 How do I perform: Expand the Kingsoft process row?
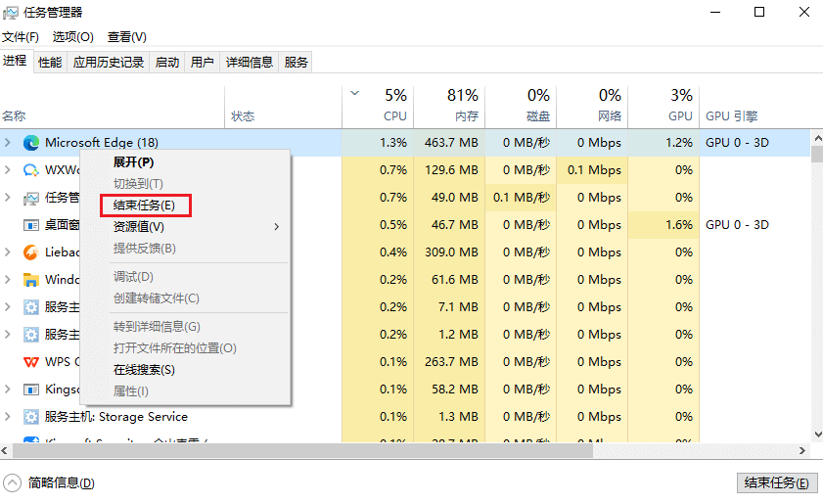point(8,389)
